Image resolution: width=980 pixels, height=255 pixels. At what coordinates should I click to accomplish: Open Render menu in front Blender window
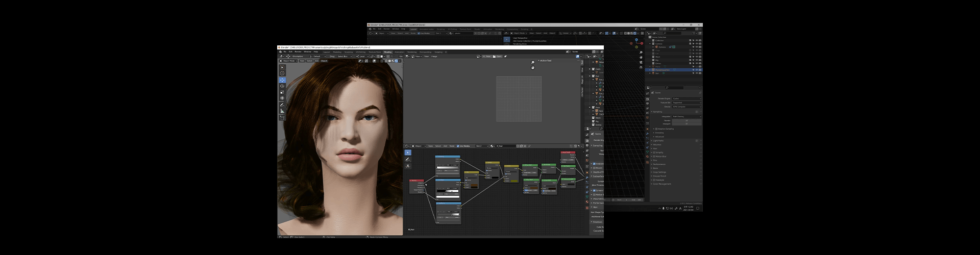click(298, 52)
